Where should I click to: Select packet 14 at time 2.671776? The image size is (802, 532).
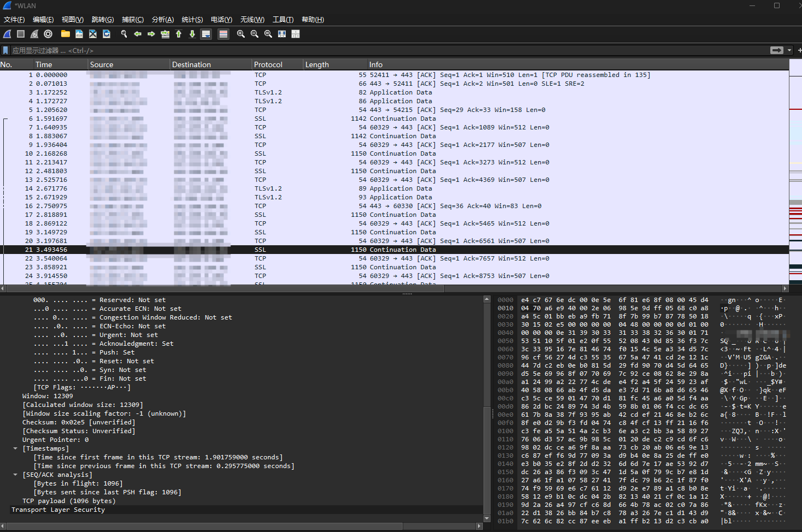click(394, 188)
